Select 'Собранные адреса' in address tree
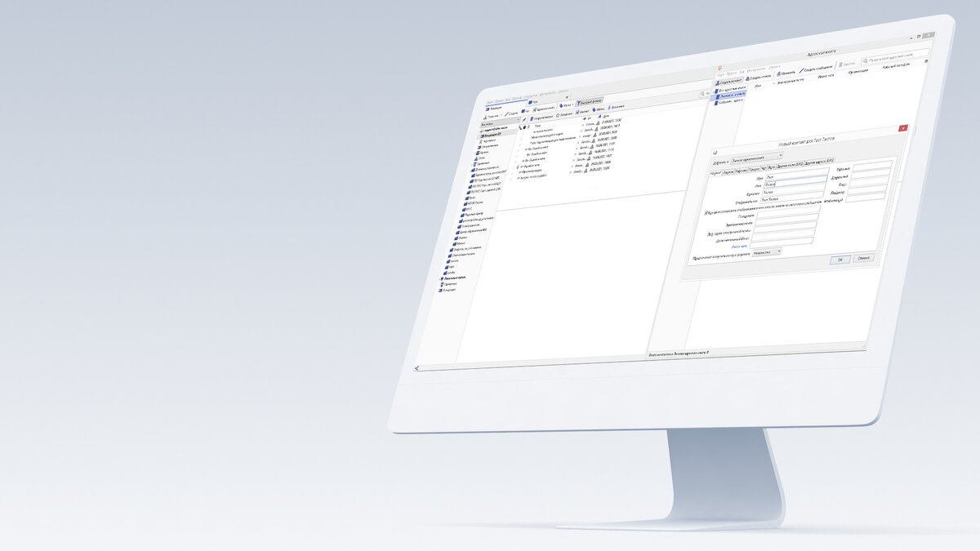980x551 pixels. pyautogui.click(x=729, y=102)
